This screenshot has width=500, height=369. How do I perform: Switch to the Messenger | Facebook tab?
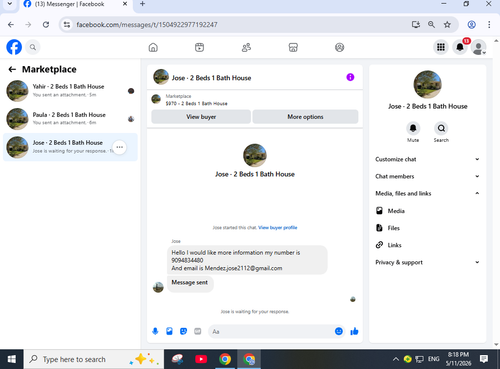tap(75, 4)
